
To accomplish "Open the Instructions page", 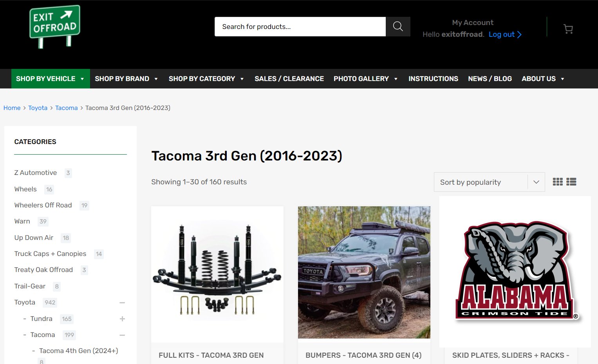I will coord(433,79).
